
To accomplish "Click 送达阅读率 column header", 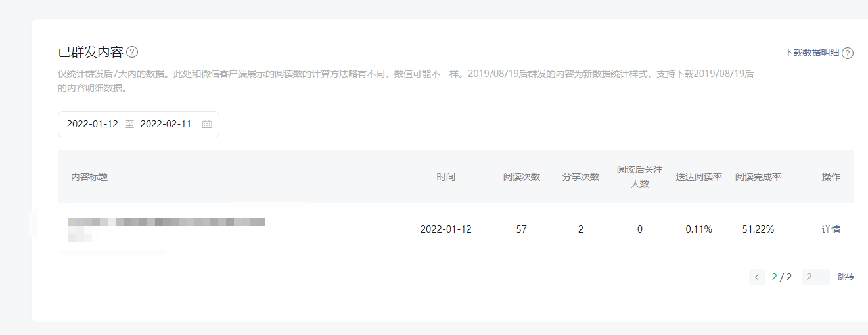I will [699, 177].
